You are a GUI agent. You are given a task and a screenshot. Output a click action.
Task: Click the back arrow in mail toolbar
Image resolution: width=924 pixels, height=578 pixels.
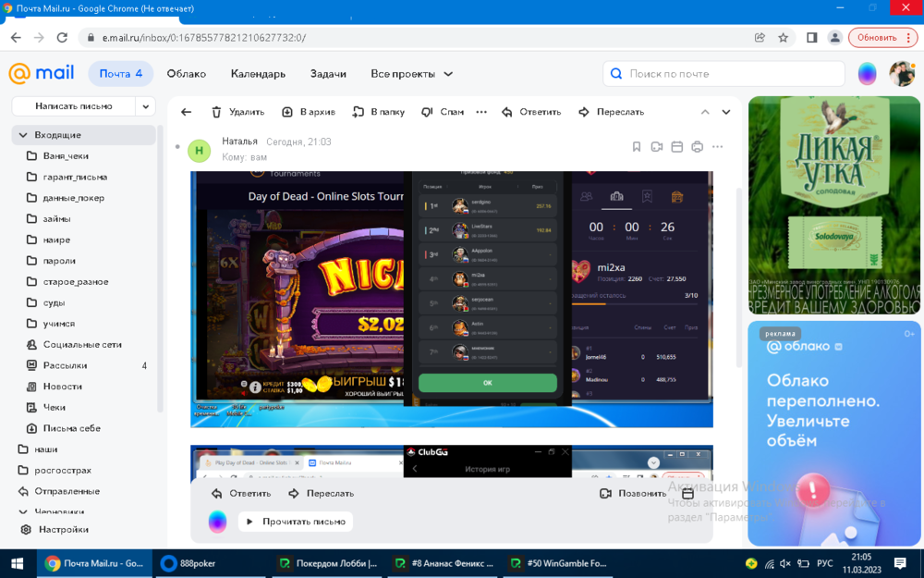pos(186,112)
